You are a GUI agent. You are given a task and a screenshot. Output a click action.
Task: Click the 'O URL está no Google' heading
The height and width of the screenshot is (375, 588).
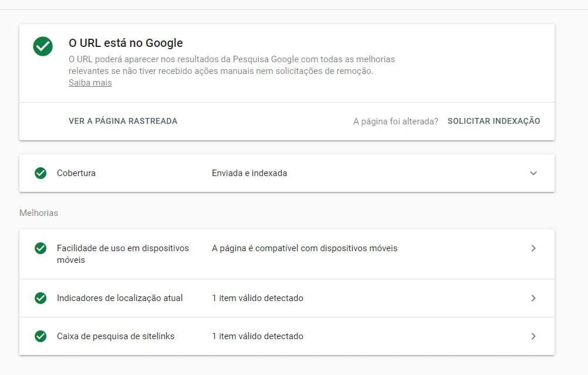click(x=126, y=43)
